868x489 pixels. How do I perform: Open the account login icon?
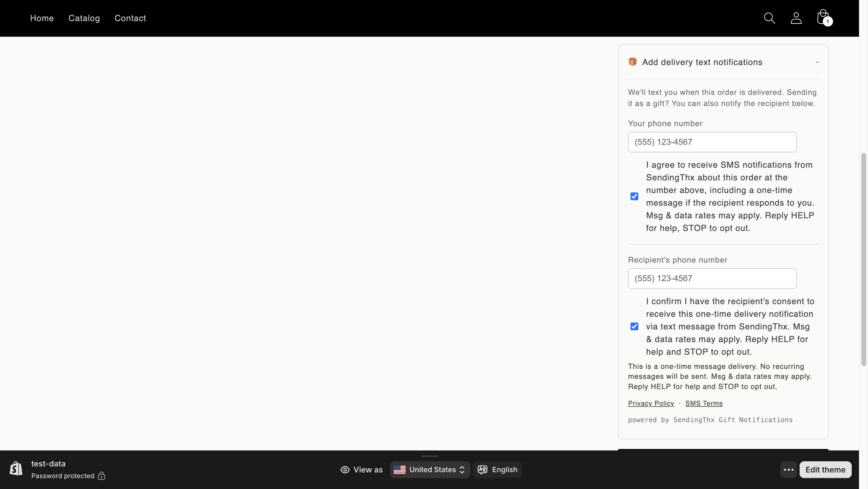[x=796, y=18]
